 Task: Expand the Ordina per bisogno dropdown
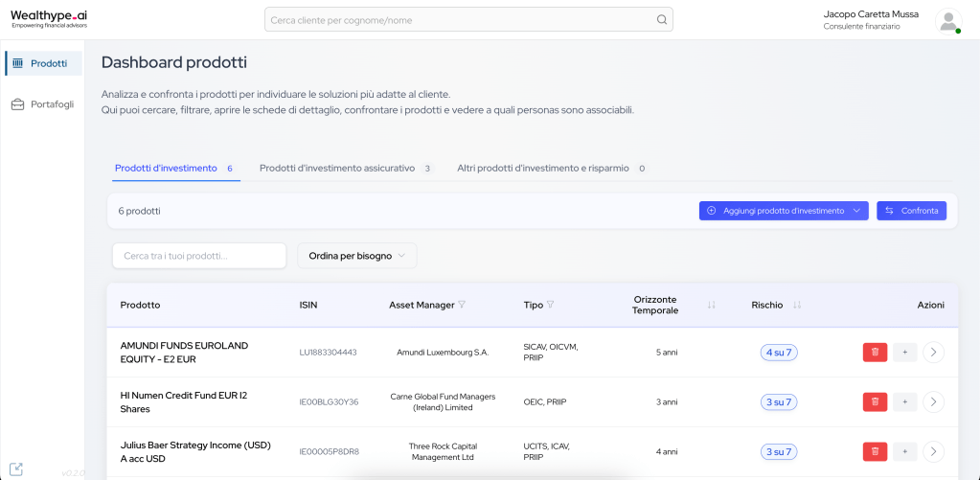[x=356, y=256]
